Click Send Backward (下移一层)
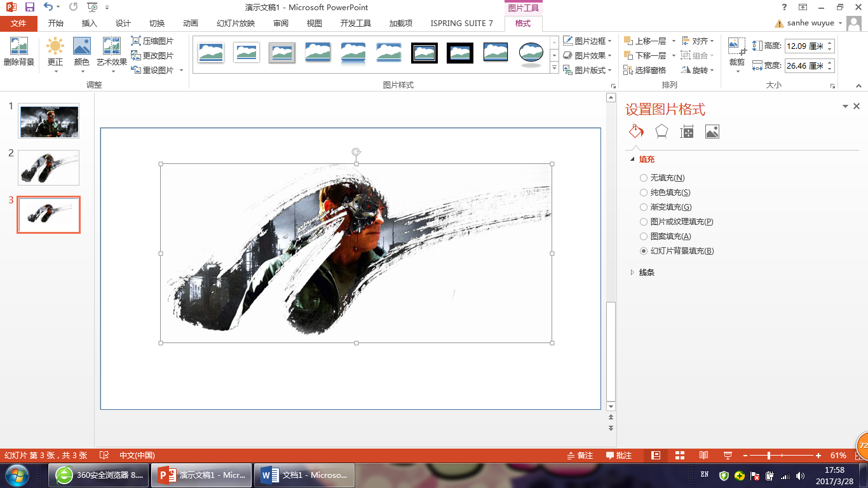 click(645, 55)
